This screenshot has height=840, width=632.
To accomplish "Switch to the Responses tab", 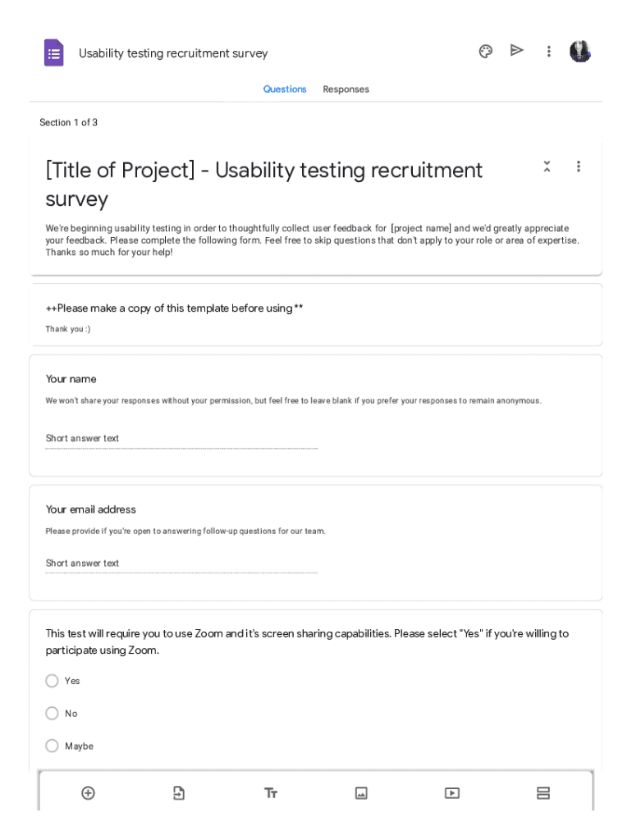I will coord(346,89).
